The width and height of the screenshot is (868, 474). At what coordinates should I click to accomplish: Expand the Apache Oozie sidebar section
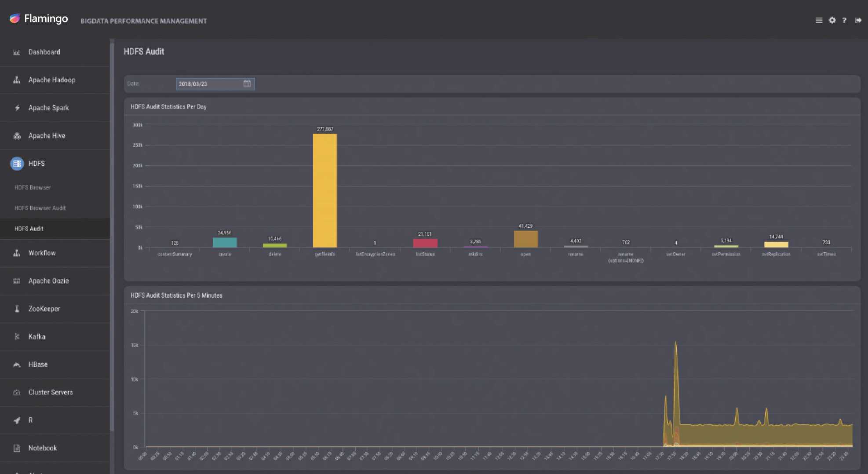tap(48, 281)
